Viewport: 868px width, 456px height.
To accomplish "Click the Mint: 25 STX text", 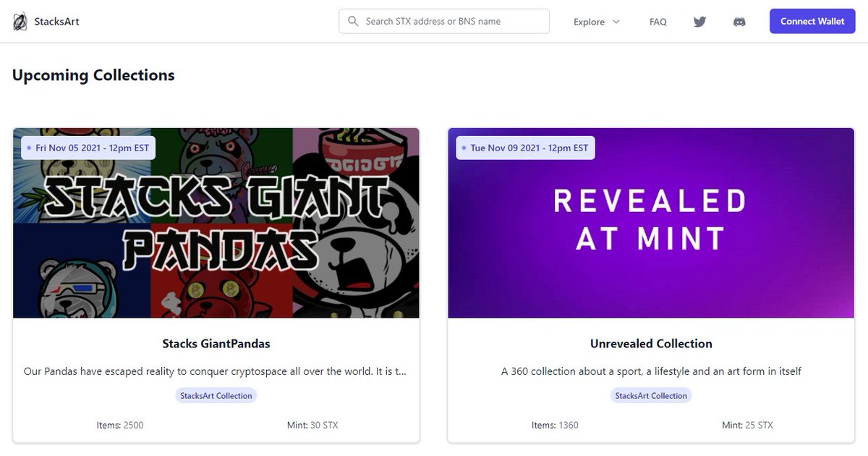I will point(747,425).
